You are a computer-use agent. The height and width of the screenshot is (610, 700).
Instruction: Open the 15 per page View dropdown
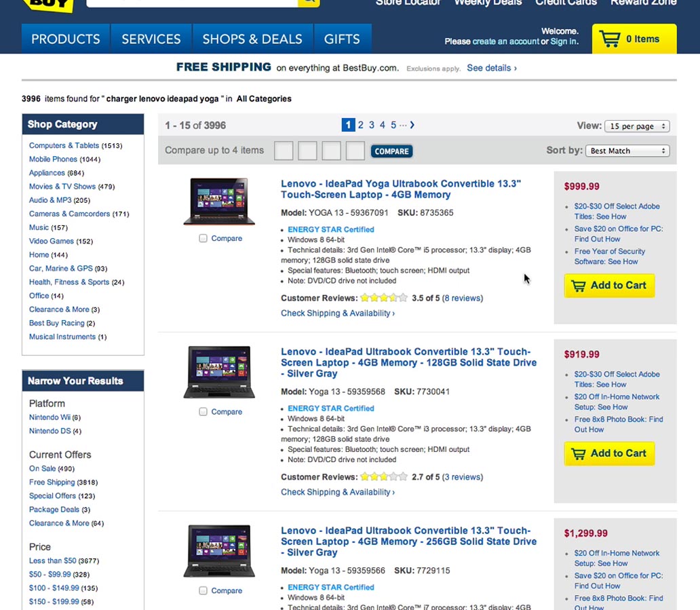(x=637, y=126)
